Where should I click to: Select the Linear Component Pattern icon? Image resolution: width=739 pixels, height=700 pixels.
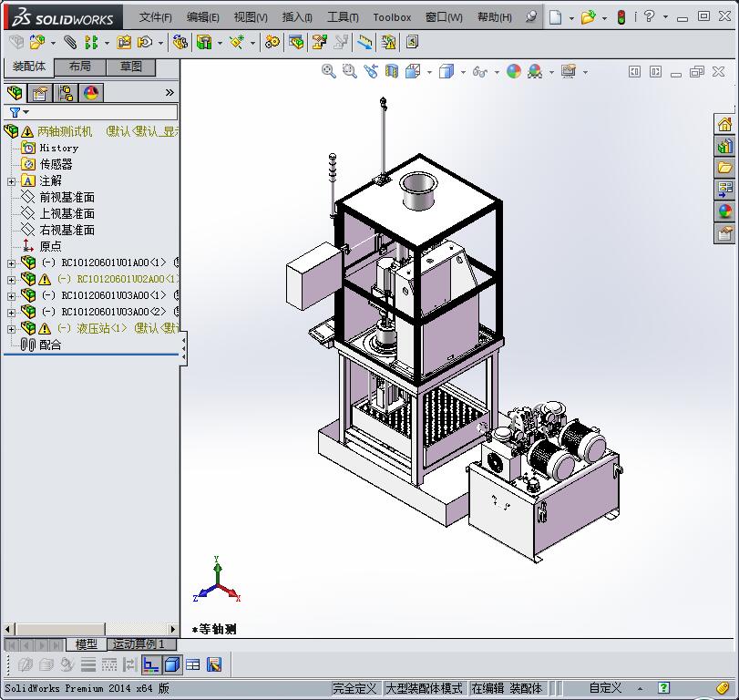coord(91,43)
